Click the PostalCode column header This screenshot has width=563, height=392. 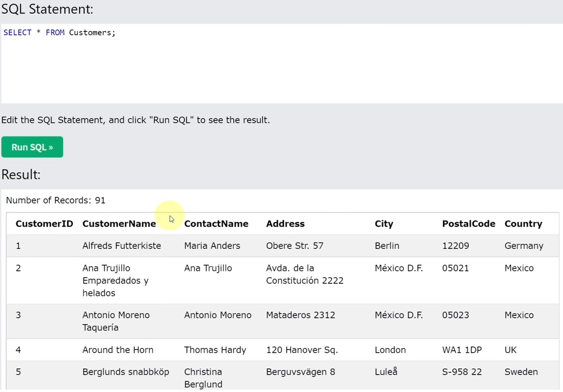point(469,224)
